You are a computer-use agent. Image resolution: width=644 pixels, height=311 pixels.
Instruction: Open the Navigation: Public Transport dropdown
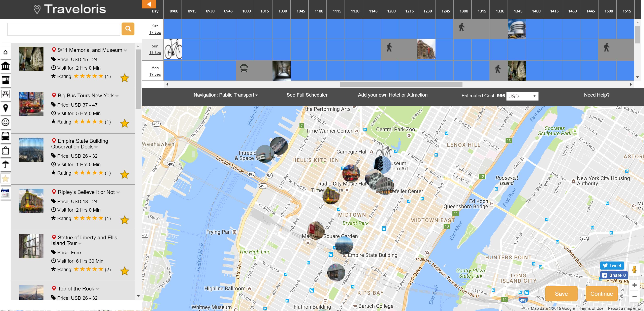(x=225, y=95)
